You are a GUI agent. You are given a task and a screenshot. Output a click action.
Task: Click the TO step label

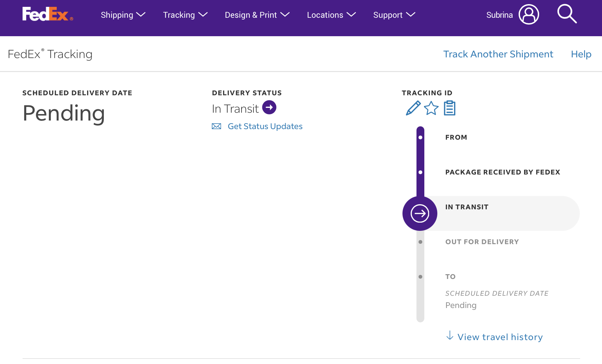click(450, 277)
